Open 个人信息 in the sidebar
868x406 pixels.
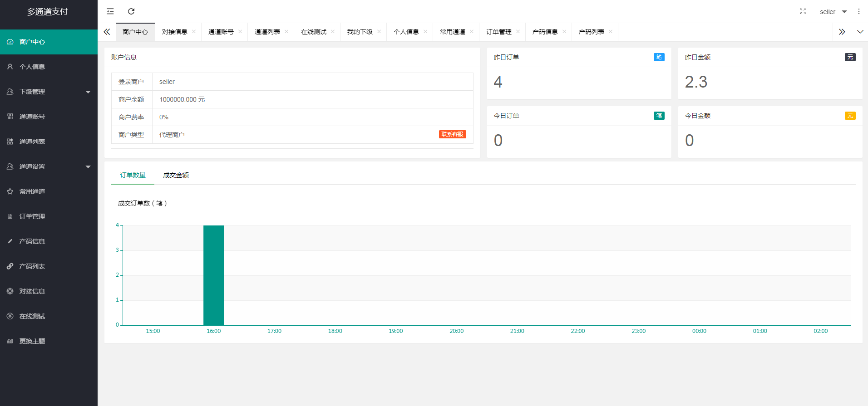coord(32,67)
